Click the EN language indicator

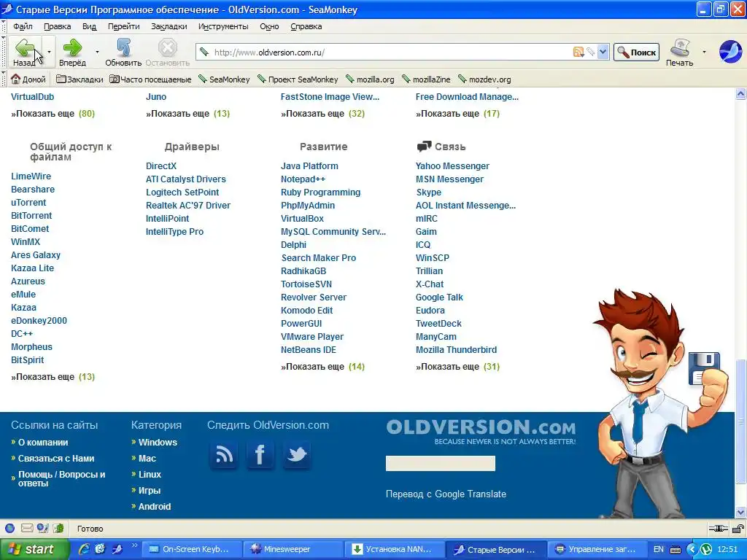point(659,550)
